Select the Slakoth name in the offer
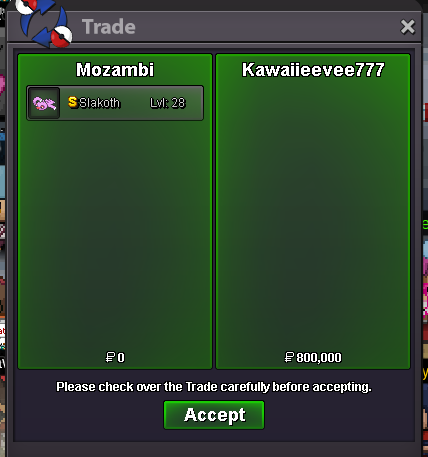 point(99,103)
